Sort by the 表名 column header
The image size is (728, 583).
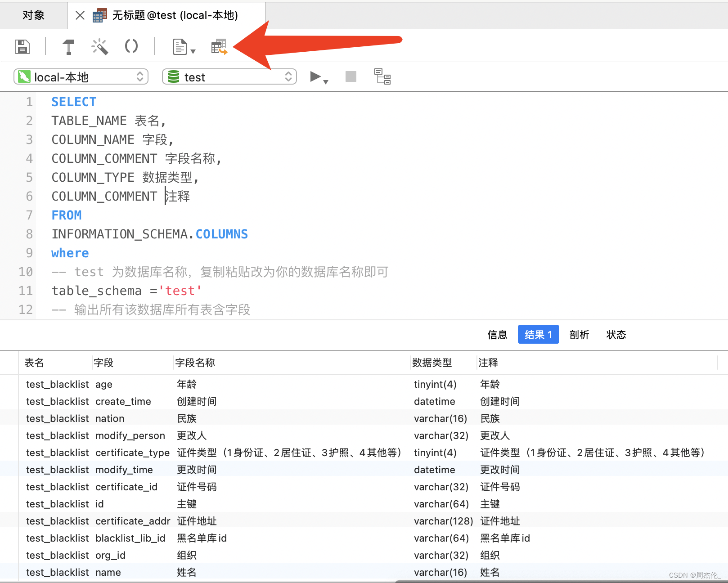pyautogui.click(x=55, y=363)
